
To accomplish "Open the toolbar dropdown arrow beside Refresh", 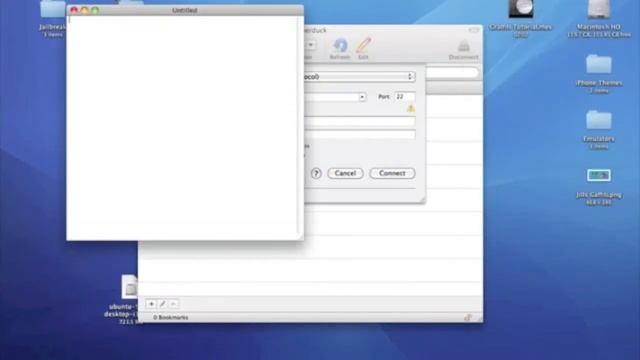I will tap(311, 45).
